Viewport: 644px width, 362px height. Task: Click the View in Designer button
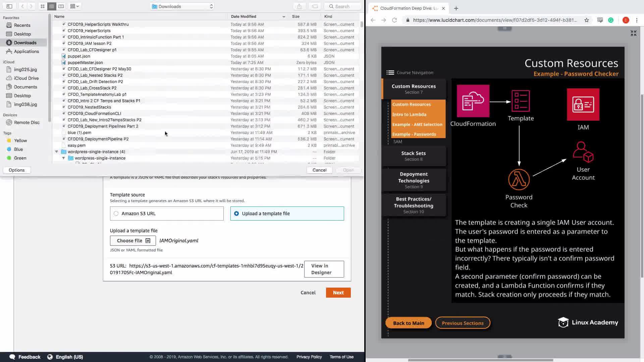(x=324, y=269)
